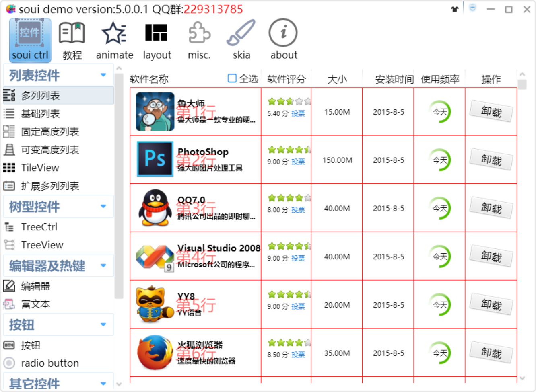Check the 全选 select-all checkbox
The height and width of the screenshot is (392, 536).
pos(232,78)
